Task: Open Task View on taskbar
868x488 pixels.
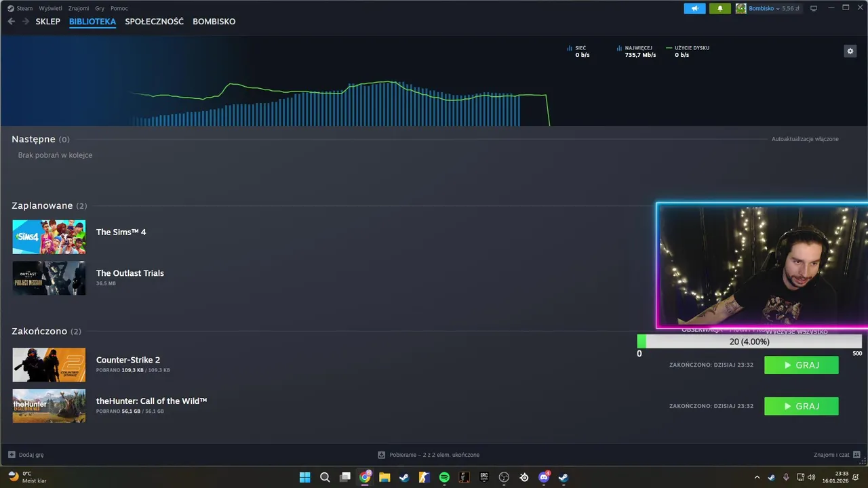Action: coord(344,477)
